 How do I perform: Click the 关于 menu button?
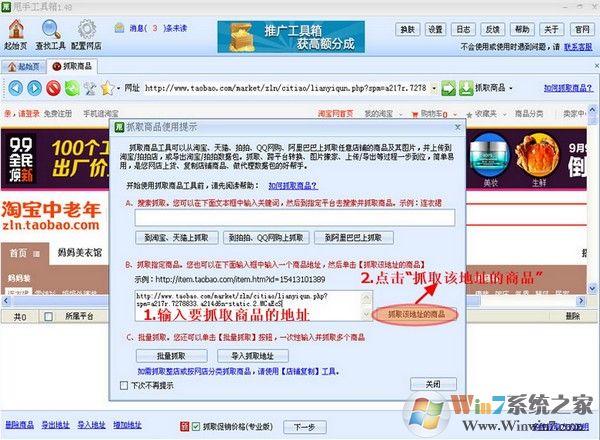click(x=551, y=29)
